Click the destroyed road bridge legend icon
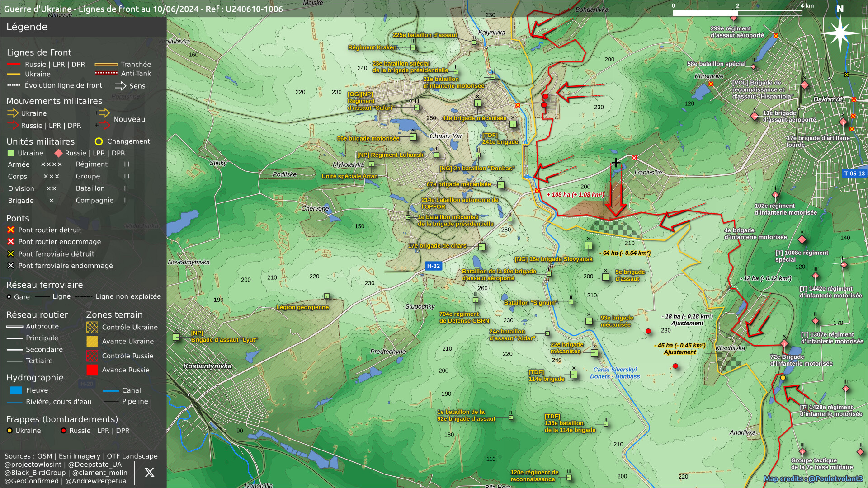The height and width of the screenshot is (488, 868). click(11, 230)
